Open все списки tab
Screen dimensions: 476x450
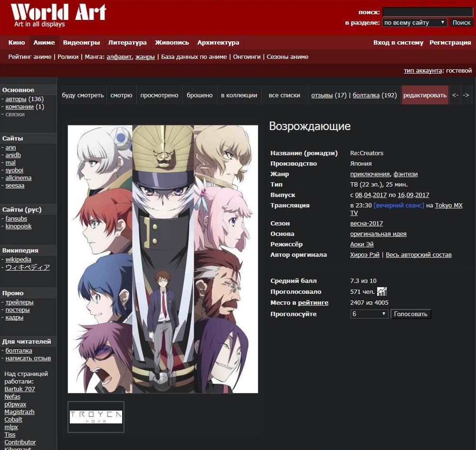click(284, 95)
